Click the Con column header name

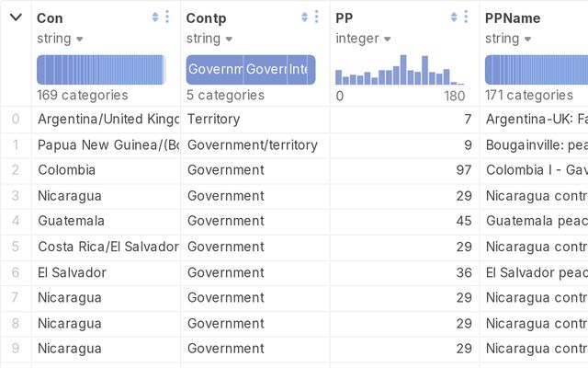tap(50, 17)
